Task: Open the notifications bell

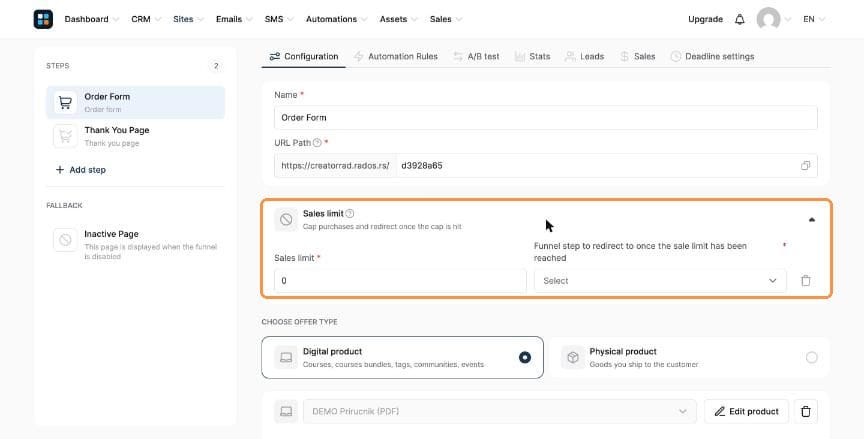Action: click(739, 19)
